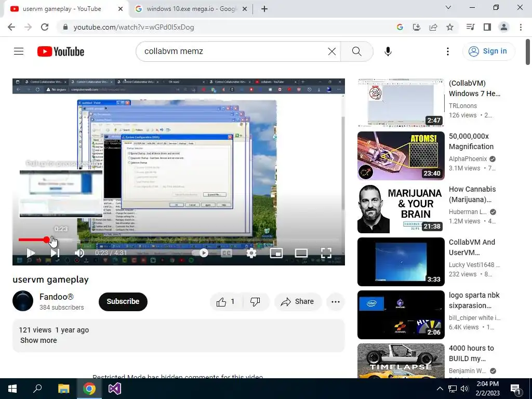The width and height of the screenshot is (532, 399).
Task: Bookmark this page with the star
Action: pos(450,27)
